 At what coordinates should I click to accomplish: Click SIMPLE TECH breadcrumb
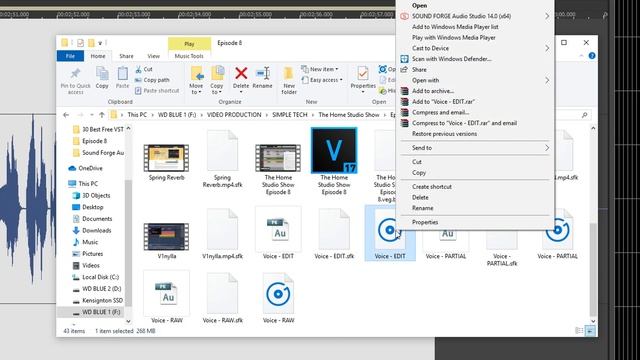[289, 115]
